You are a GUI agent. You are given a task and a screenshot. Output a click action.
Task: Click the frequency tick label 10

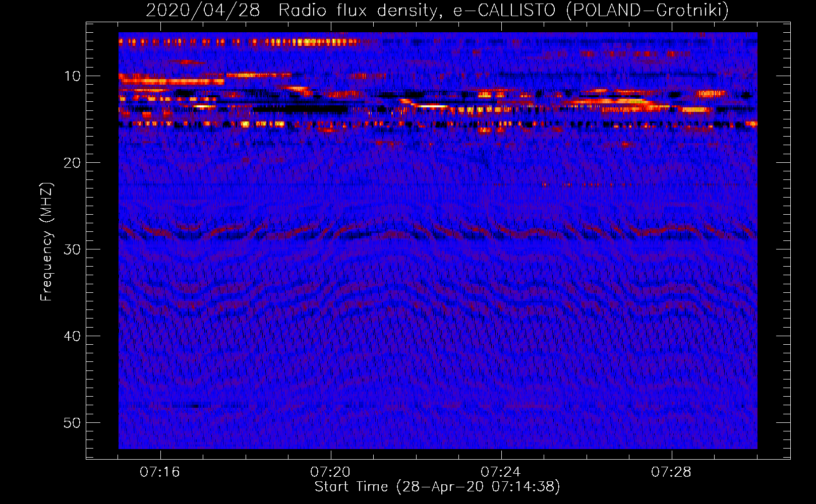click(x=72, y=76)
